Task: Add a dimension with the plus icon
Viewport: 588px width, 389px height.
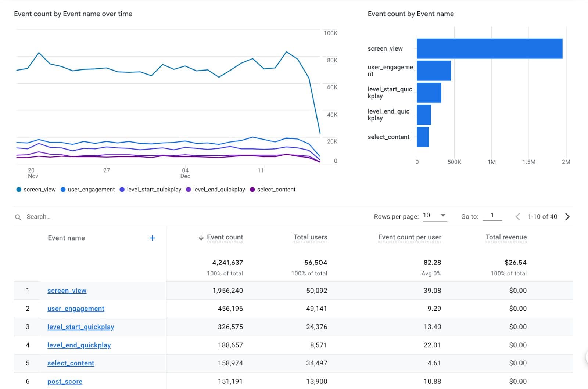Action: click(x=152, y=238)
